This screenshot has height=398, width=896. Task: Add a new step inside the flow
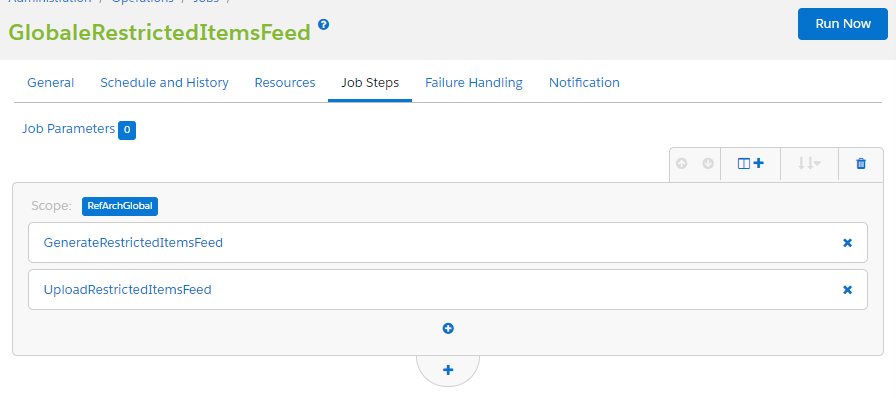point(448,328)
